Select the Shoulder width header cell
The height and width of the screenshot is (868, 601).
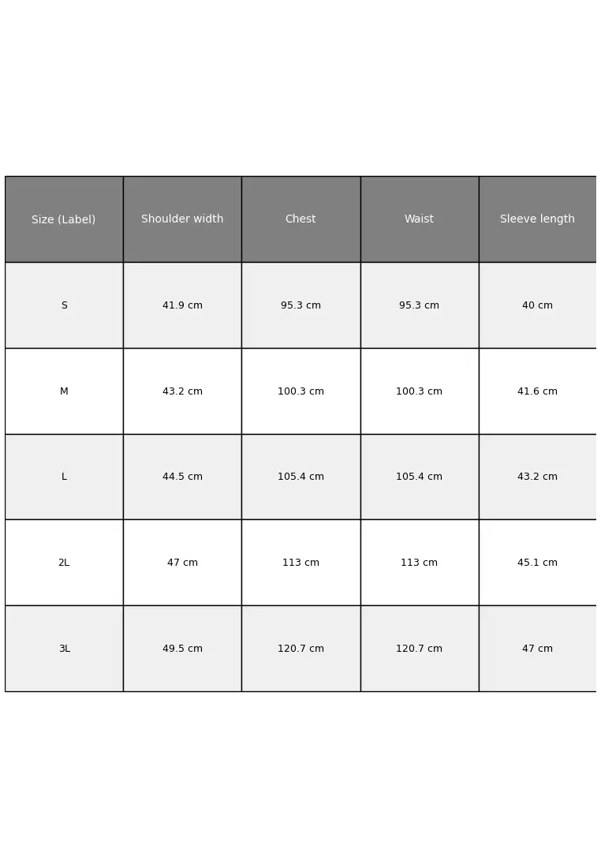[182, 219]
